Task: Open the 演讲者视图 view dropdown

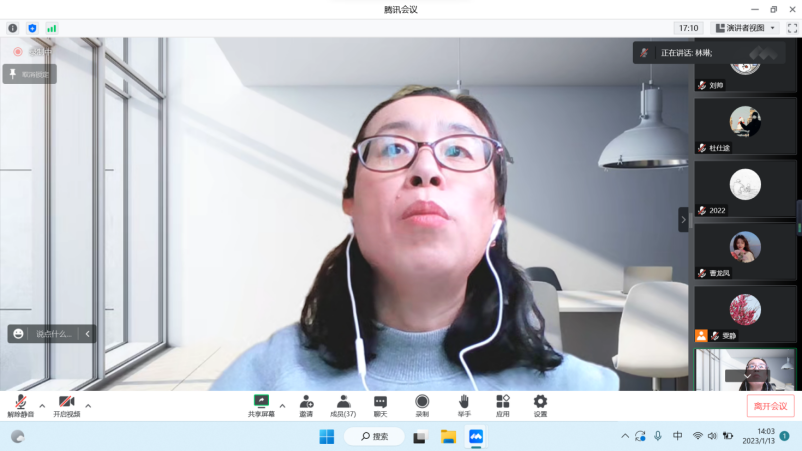Action: point(746,28)
